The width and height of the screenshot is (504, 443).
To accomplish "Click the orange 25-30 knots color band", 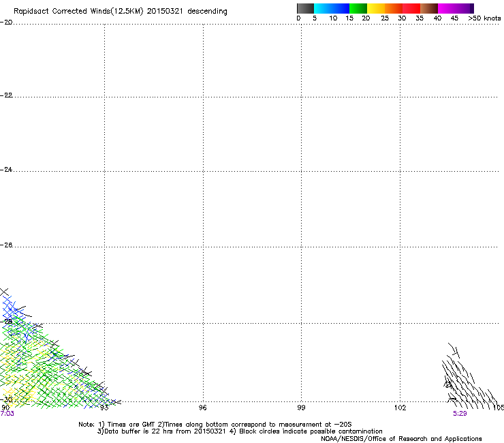I will coord(394,8).
